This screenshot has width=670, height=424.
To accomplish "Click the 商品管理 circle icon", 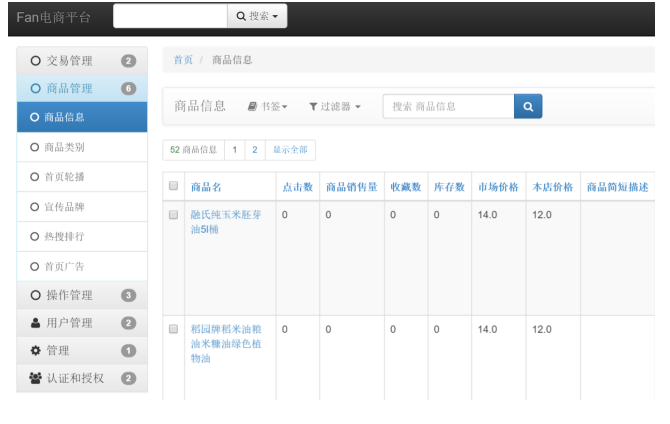I will pyautogui.click(x=35, y=88).
